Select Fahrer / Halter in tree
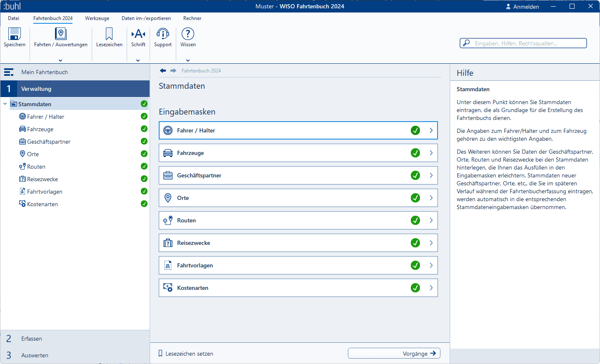 45,117
